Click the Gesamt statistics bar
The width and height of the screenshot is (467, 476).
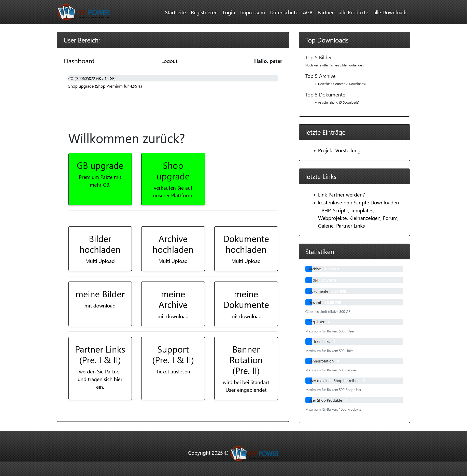click(354, 302)
